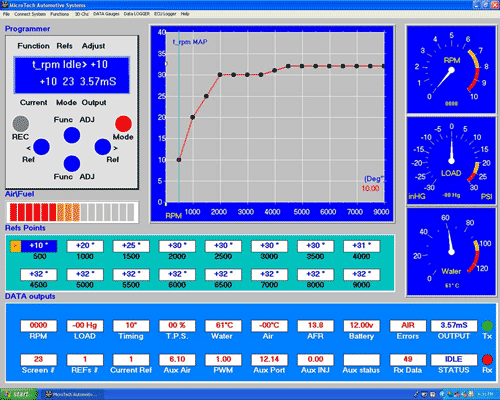Click the green Tx indicator light
This screenshot has height=400, width=500.
pos(487,325)
